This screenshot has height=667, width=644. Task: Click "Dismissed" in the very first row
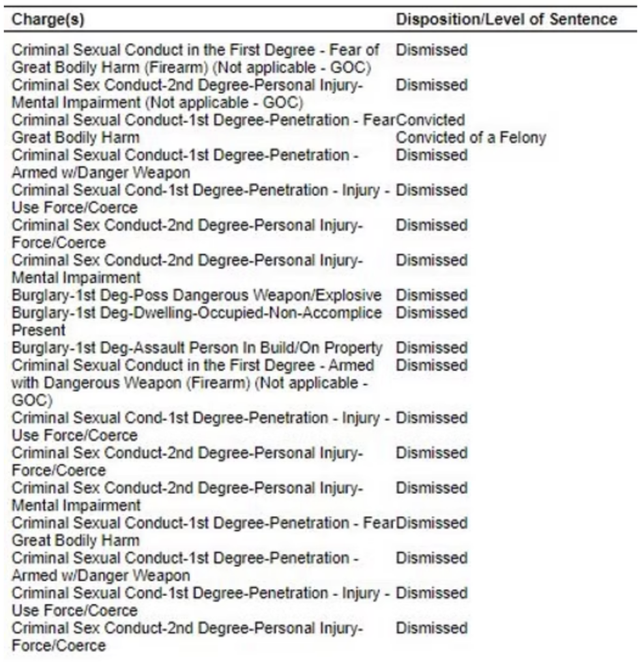pyautogui.click(x=432, y=50)
